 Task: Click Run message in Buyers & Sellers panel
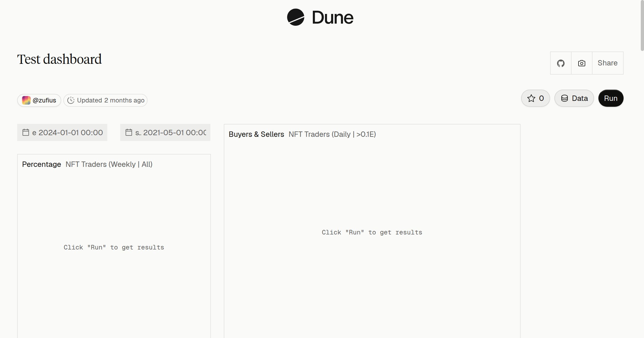[372, 232]
